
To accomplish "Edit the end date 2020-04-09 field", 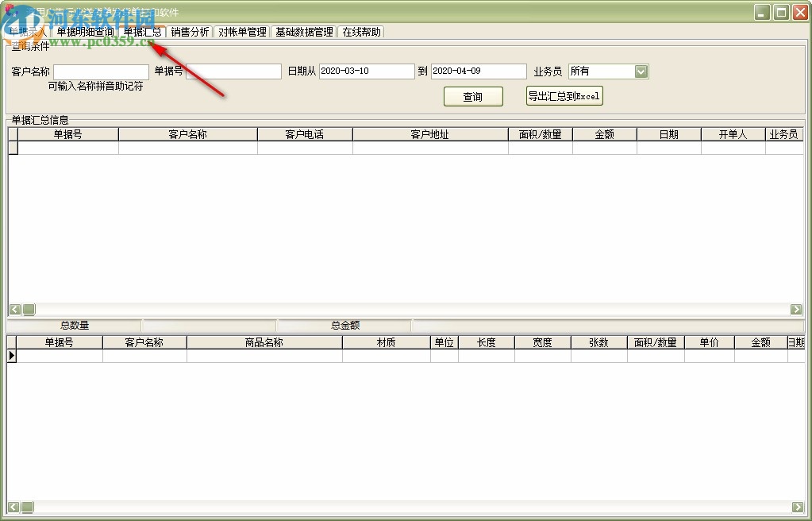I will tap(479, 71).
